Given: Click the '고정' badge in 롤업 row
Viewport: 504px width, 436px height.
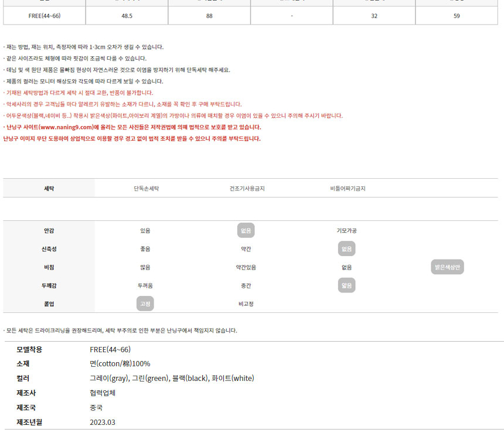Looking at the screenshot, I should 145,304.
